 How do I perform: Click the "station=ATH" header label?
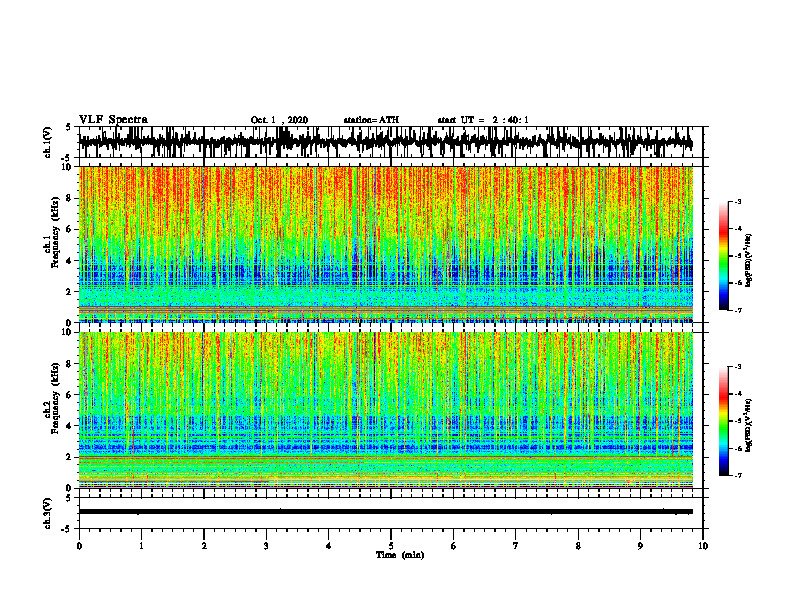(371, 120)
